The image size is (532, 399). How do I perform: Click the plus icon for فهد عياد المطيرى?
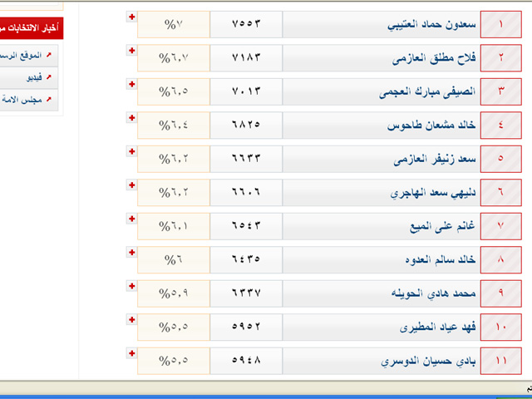pos(131,320)
